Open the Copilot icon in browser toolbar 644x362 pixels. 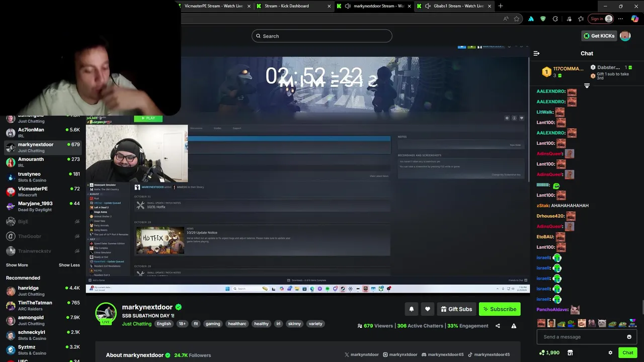635,19
